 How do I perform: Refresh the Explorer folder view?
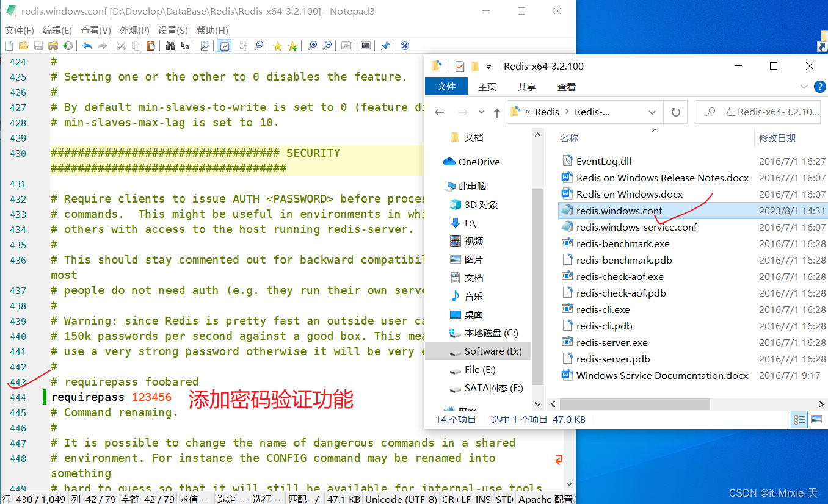(x=675, y=112)
